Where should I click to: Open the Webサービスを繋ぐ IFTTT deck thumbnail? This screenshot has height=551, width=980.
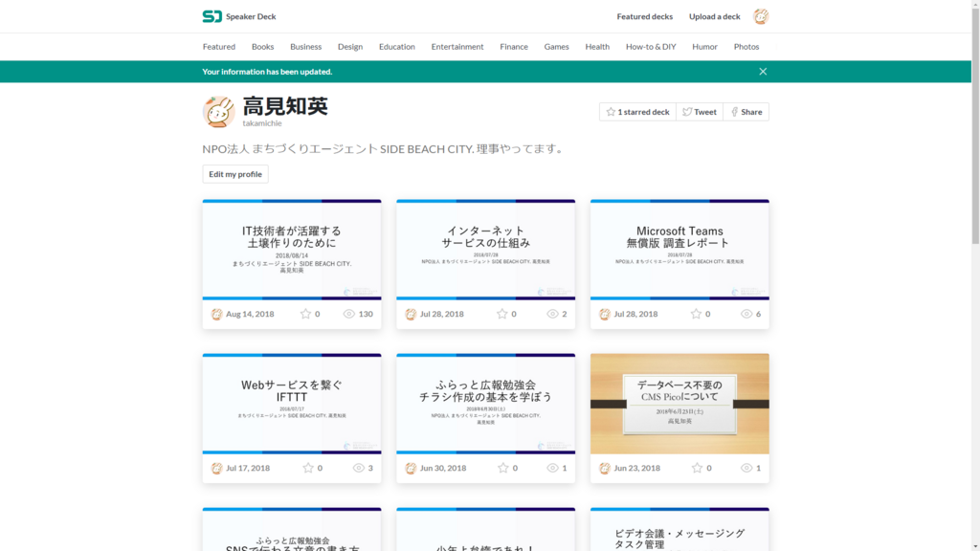[x=292, y=404]
